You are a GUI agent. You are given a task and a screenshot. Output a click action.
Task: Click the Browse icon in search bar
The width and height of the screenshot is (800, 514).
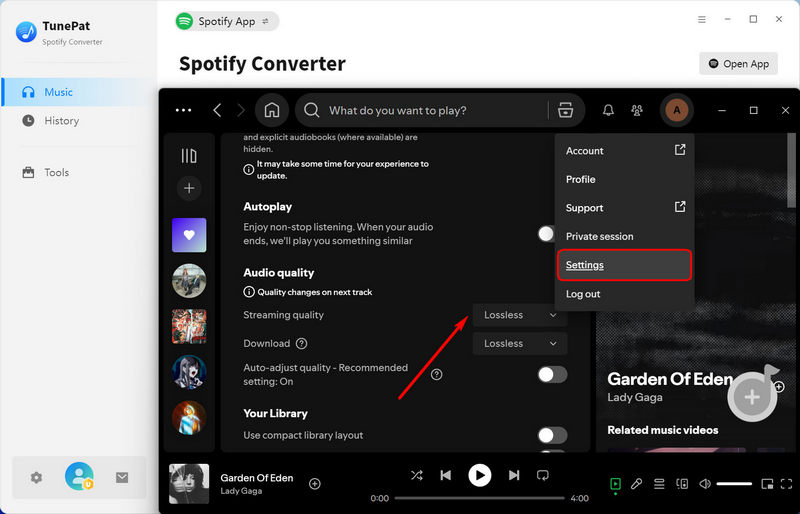pos(565,110)
